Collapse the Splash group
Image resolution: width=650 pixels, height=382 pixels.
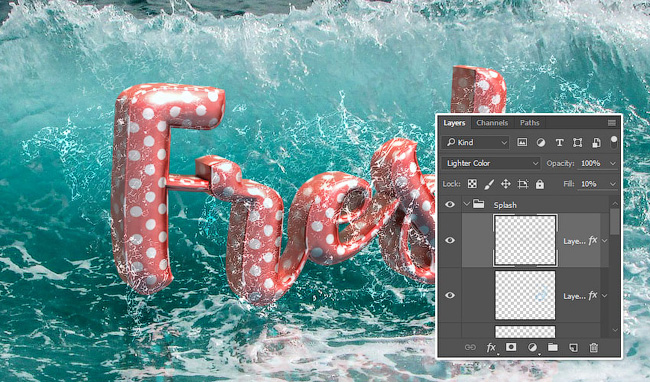coord(466,204)
